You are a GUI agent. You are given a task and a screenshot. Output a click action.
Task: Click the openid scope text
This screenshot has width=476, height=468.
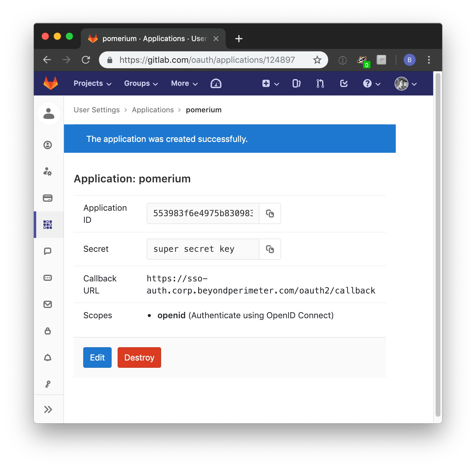246,315
